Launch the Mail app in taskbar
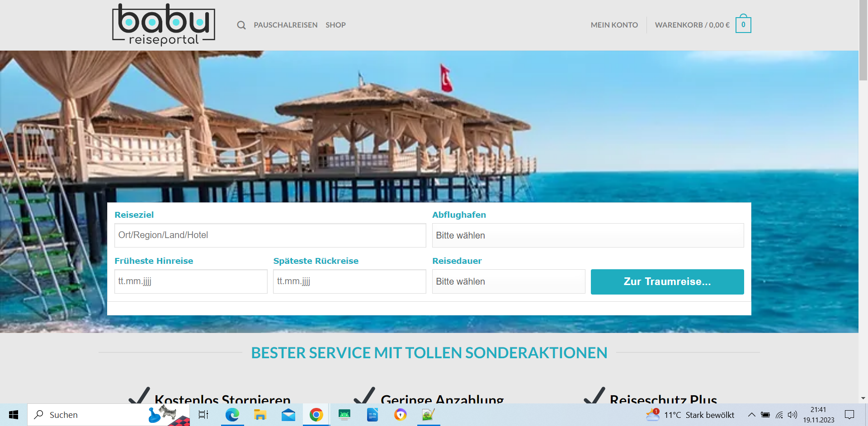Screen dimensions: 868x426 click(288, 415)
